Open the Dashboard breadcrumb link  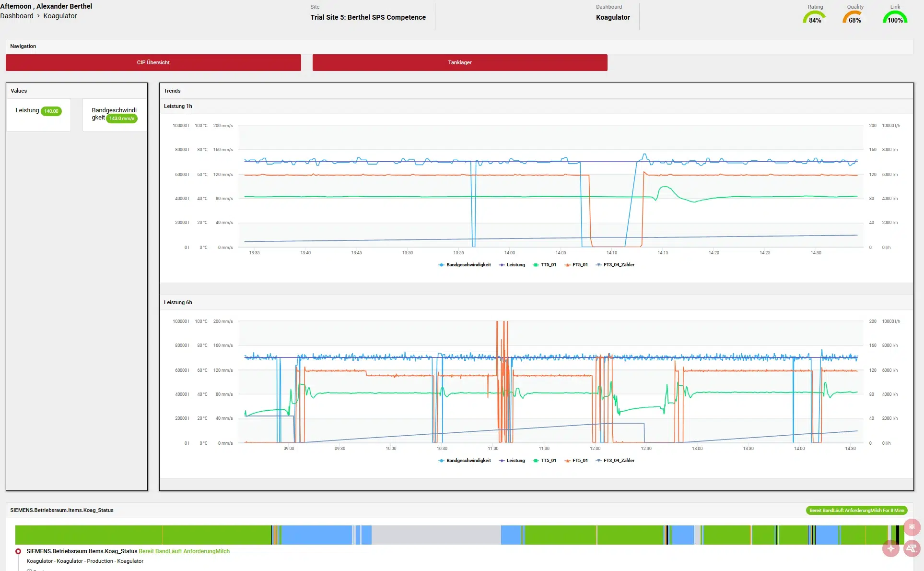click(17, 16)
